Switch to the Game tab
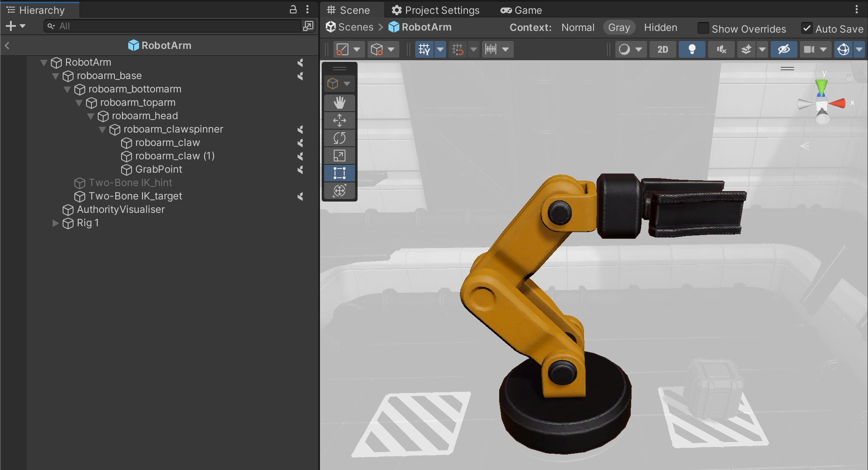The height and width of the screenshot is (470, 868). tap(521, 10)
